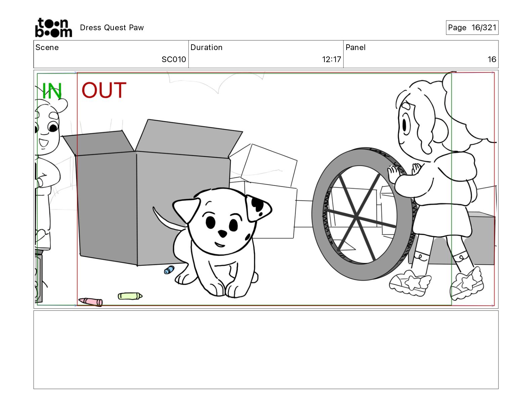Select the scene value 'SC010'

click(x=174, y=59)
